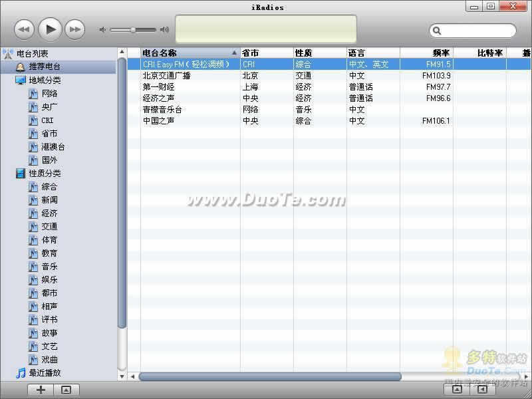Click the sidebar scrollbar up arrow

[122, 52]
